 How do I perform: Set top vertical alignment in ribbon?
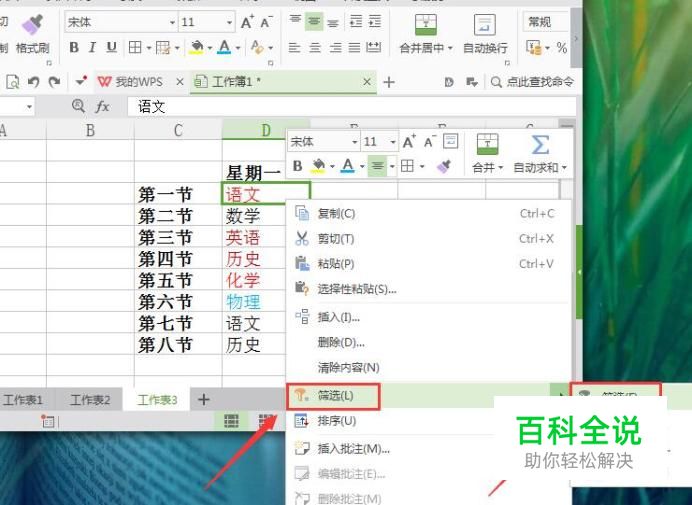pos(295,21)
